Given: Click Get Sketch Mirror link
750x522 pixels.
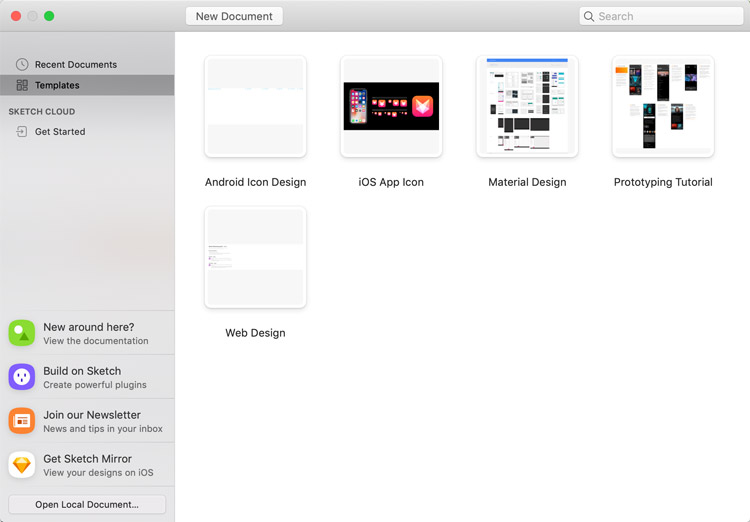Looking at the screenshot, I should pos(88,459).
